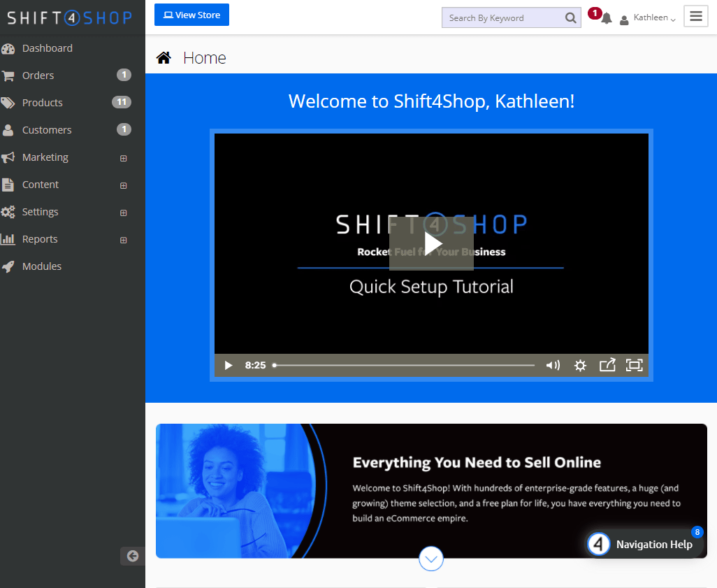Click the Products tags icon
717x588 pixels.
click(x=8, y=103)
